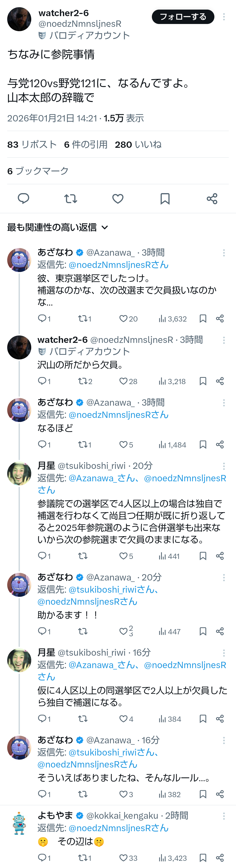
Task: Open more options on よもやま's reply
Action: (x=224, y=816)
